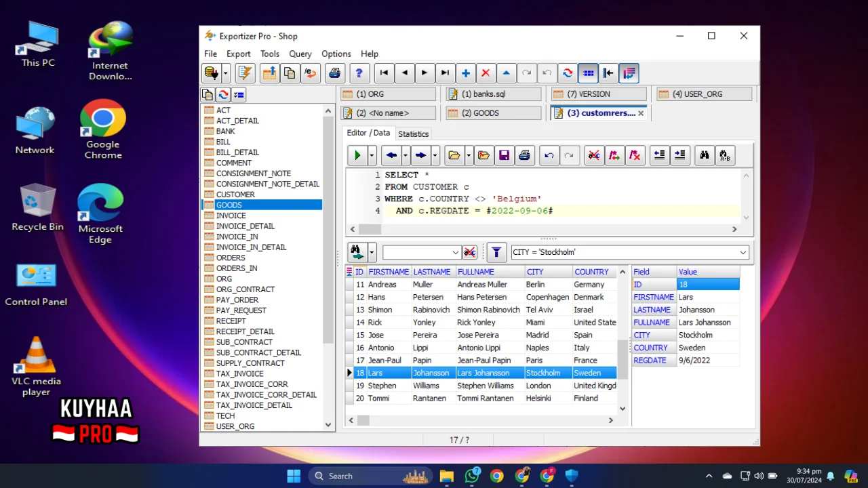Select the CUSTOMER table in the list
Viewport: 868px width, 488px height.
point(235,195)
